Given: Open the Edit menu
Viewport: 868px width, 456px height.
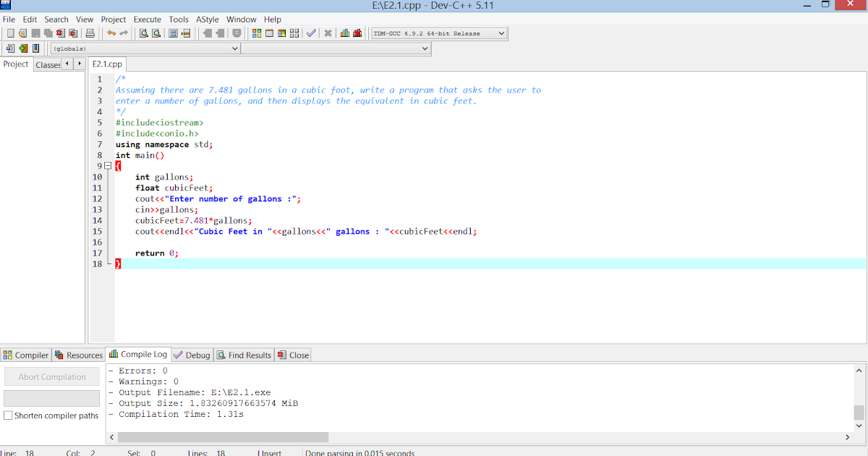Looking at the screenshot, I should point(30,20).
